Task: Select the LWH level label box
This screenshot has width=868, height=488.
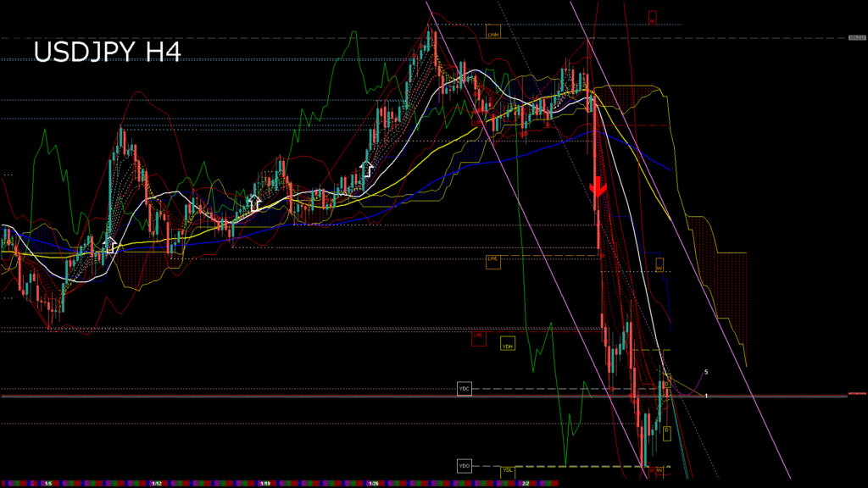Action: point(493,34)
